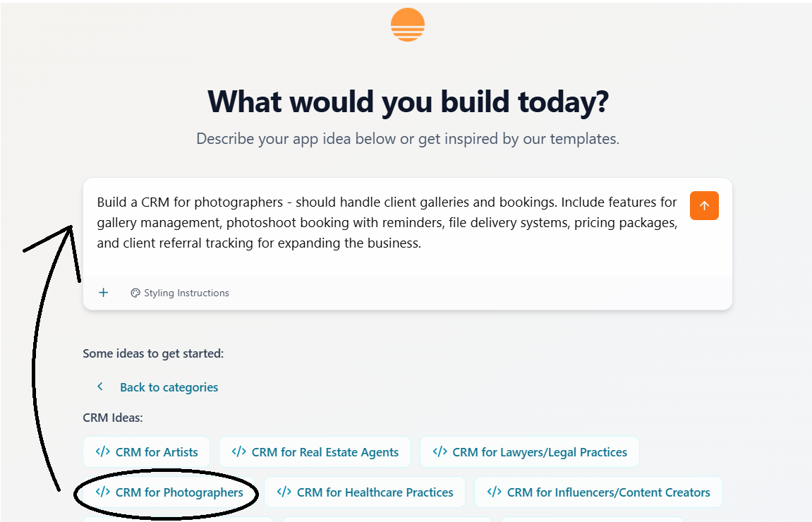Click the "Some ideas to get started" label

click(x=153, y=353)
